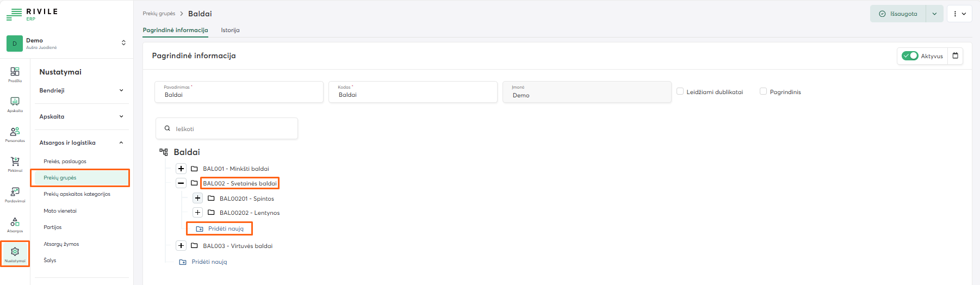The width and height of the screenshot is (980, 285).
Task: Open the Pirkimai cart icon
Action: 15,162
